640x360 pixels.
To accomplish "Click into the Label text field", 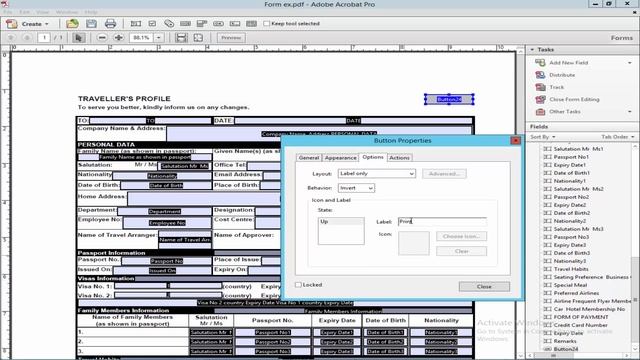I will (442, 222).
